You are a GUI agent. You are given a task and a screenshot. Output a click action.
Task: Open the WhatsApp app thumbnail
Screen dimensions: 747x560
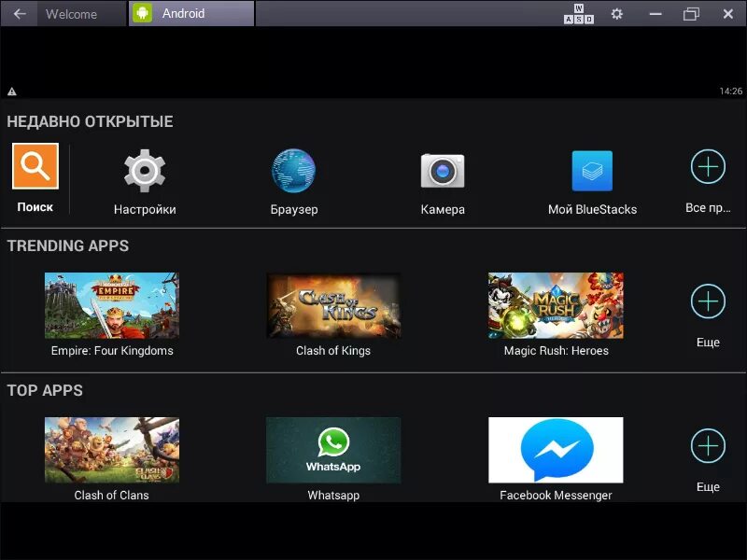(333, 450)
